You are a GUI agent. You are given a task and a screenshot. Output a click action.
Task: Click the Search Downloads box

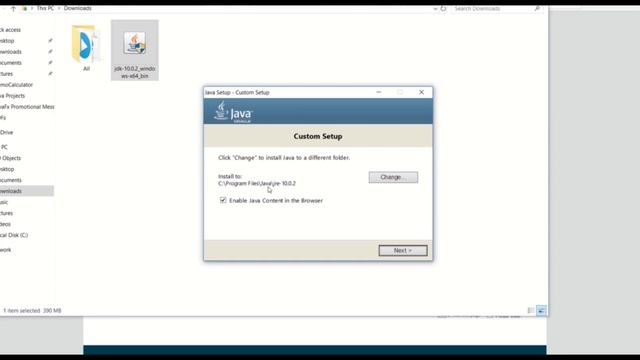pyautogui.click(x=493, y=8)
